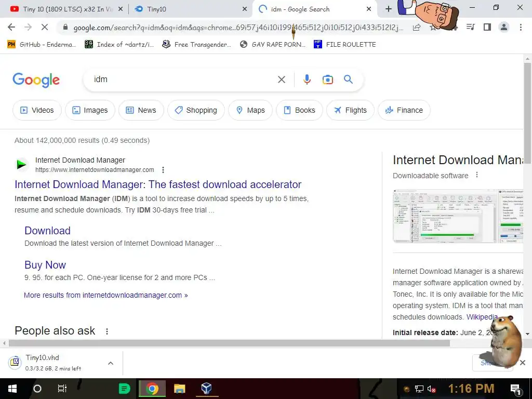Stop loading the page

pos(45,27)
